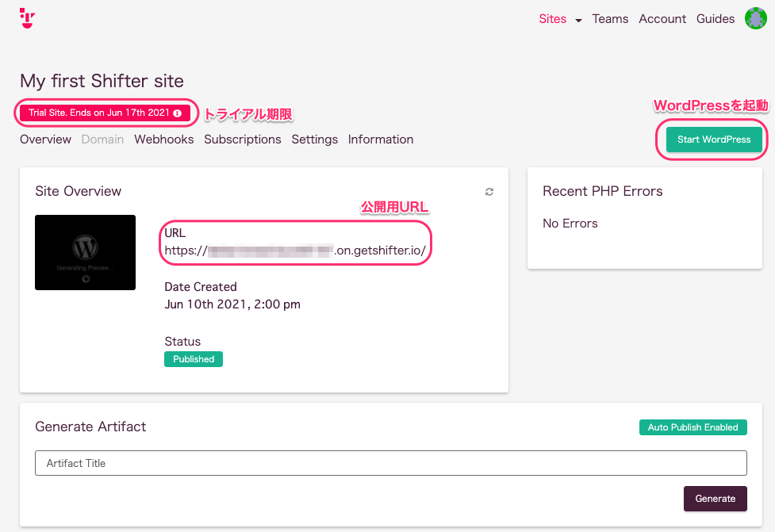
Task: Switch to the Domain tab
Action: 102,140
